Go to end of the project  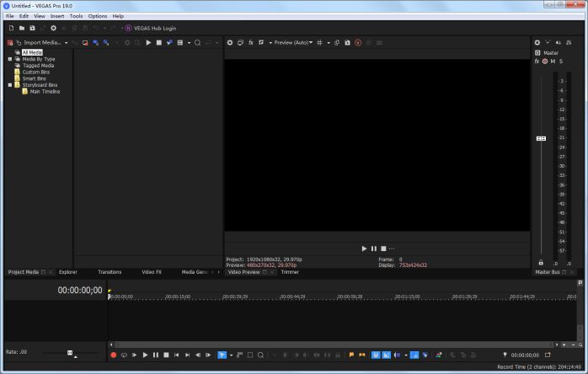point(187,355)
